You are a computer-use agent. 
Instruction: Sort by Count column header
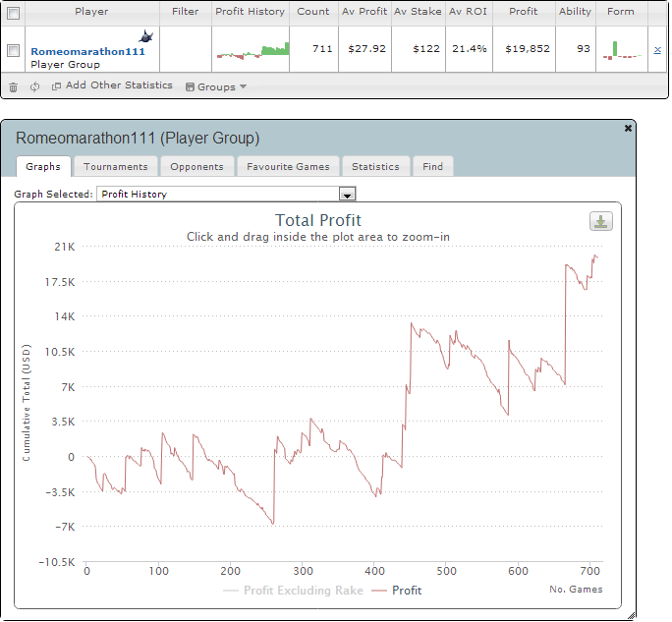[x=313, y=12]
